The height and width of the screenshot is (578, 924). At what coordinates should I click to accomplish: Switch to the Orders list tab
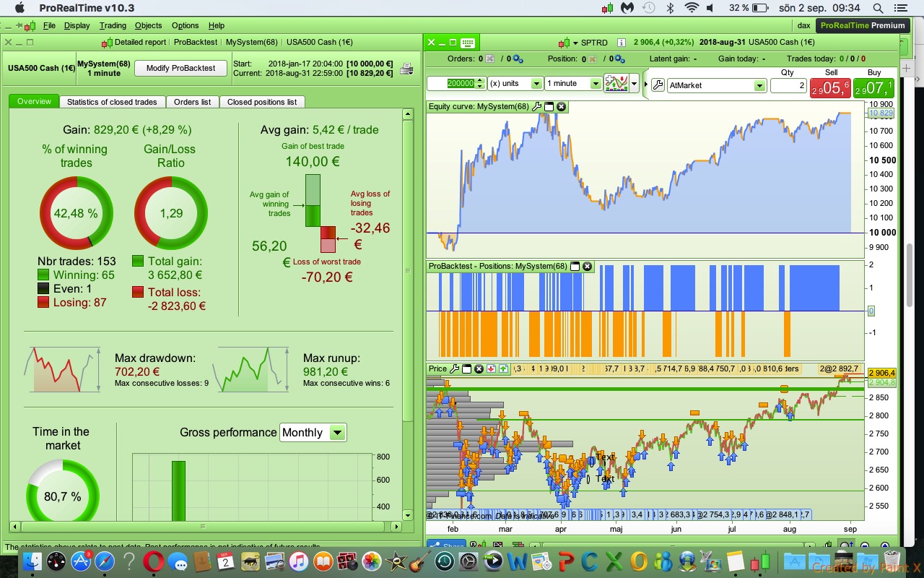[192, 102]
